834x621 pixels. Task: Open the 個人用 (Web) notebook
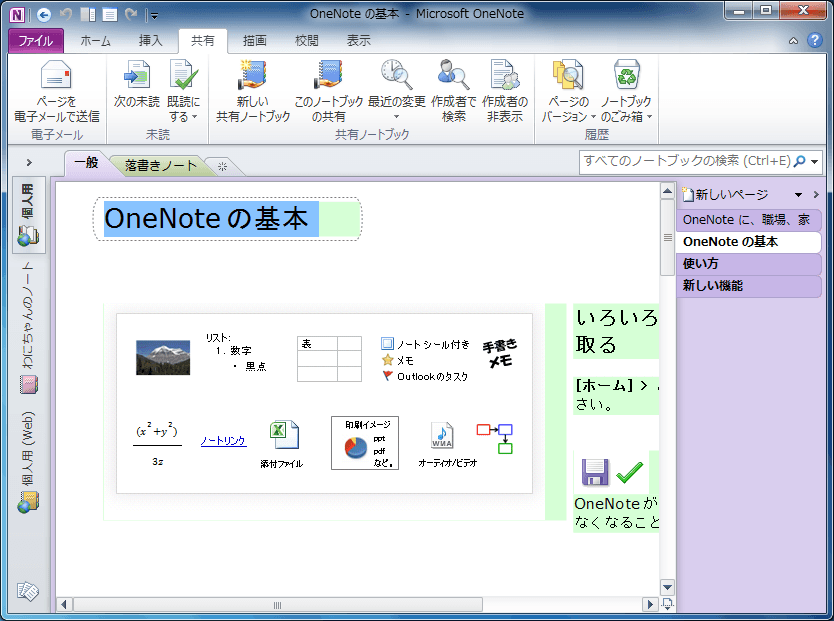click(29, 461)
